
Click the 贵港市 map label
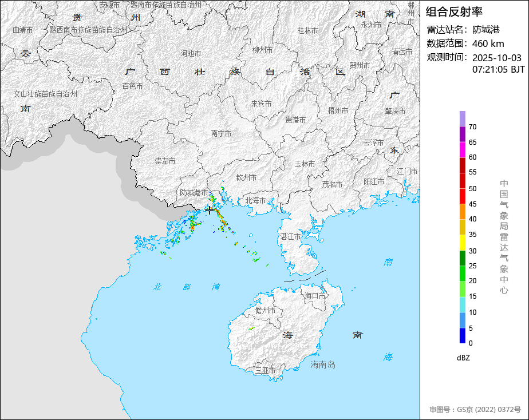pyautogui.click(x=295, y=120)
